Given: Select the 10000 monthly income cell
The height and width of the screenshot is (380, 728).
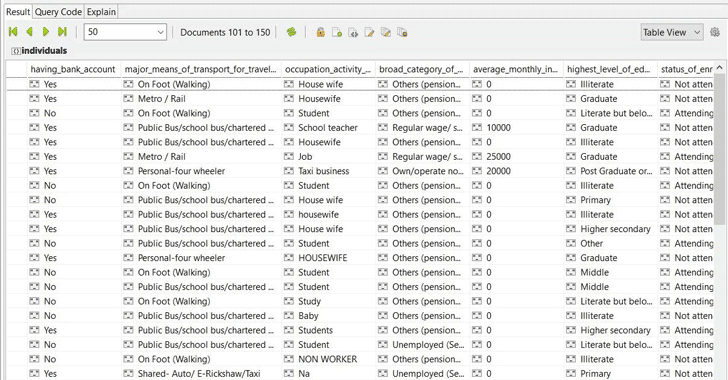Looking at the screenshot, I should click(516, 127).
